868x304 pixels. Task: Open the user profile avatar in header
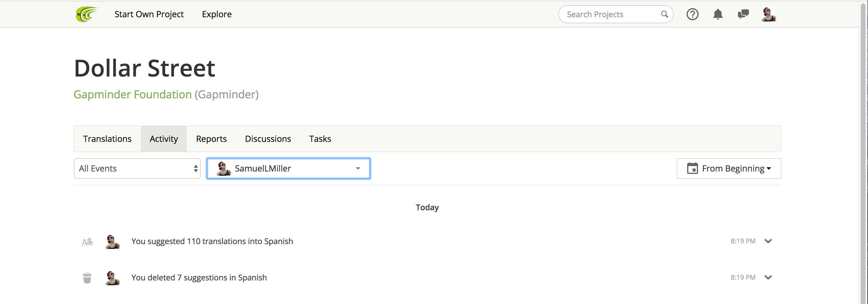point(768,14)
